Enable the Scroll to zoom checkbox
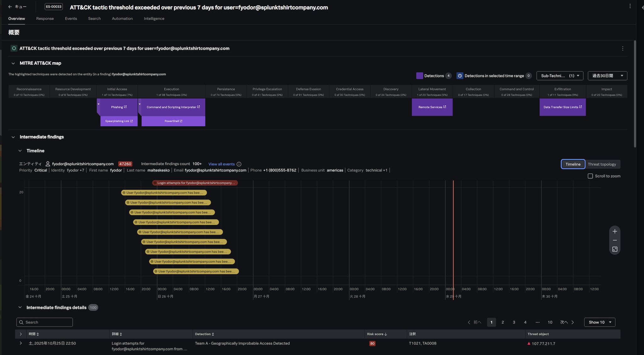Viewport: 644px width, 355px height. 590,176
